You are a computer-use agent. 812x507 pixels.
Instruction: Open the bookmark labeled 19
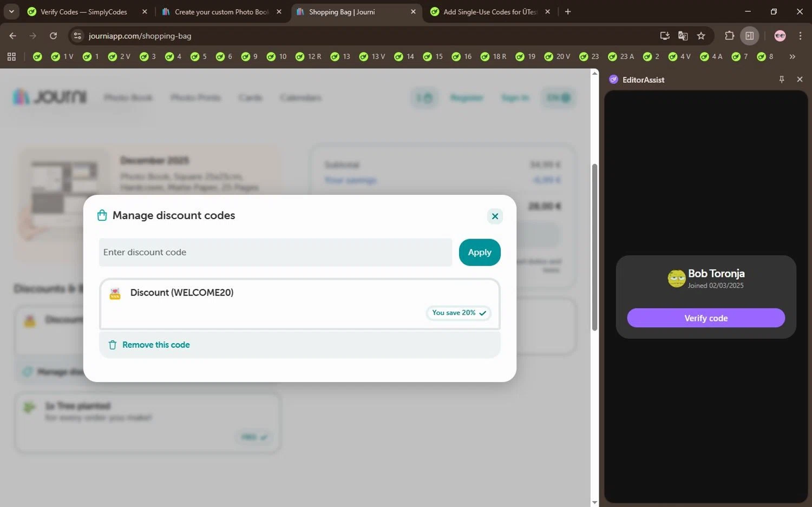pyautogui.click(x=526, y=56)
